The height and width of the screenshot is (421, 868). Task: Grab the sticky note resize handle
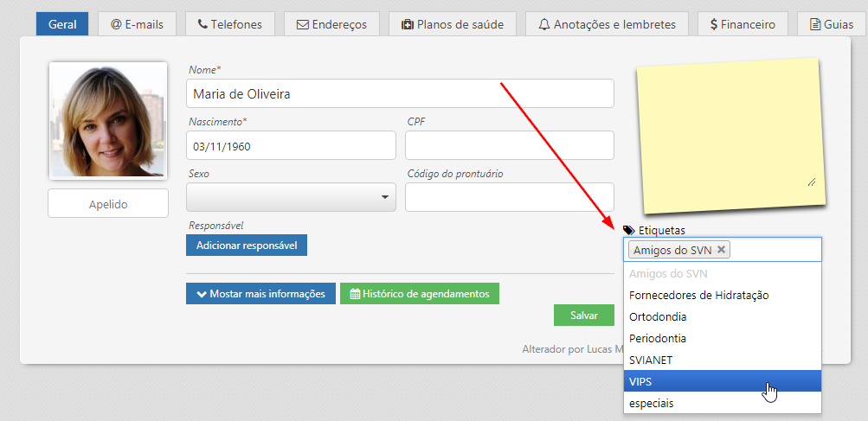[812, 182]
